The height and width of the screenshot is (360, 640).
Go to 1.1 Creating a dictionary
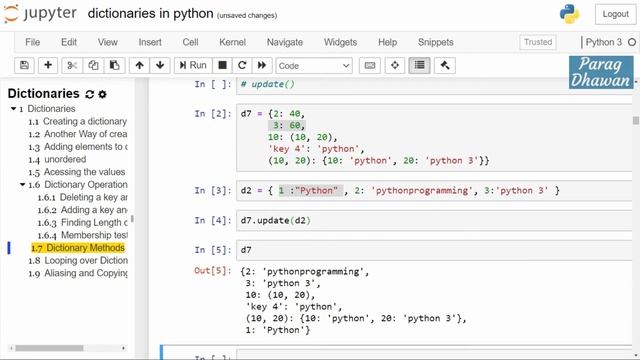pyautogui.click(x=78, y=121)
